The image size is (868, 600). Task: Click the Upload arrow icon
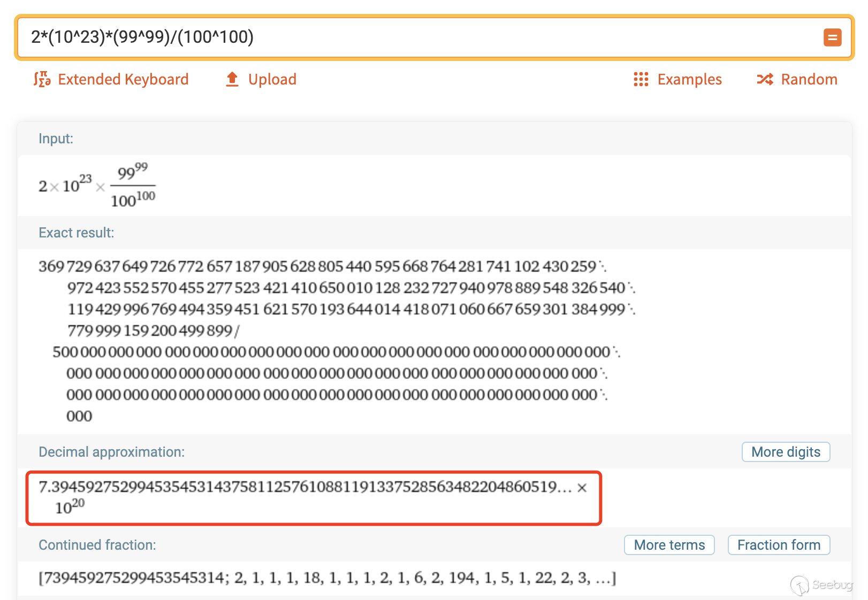[x=232, y=79]
